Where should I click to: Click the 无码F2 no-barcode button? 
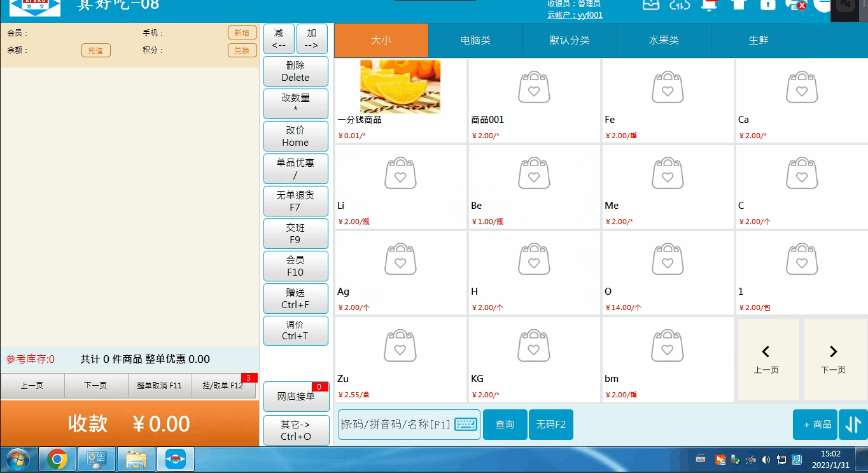point(551,425)
